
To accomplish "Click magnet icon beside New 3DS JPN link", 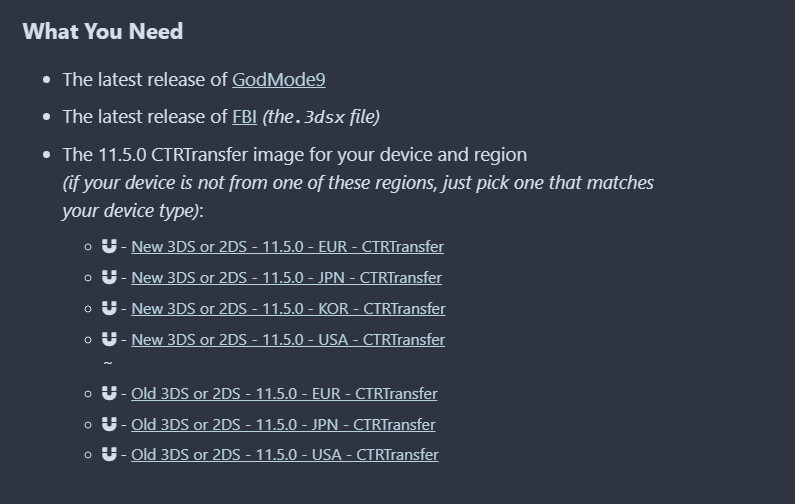I will tap(109, 277).
